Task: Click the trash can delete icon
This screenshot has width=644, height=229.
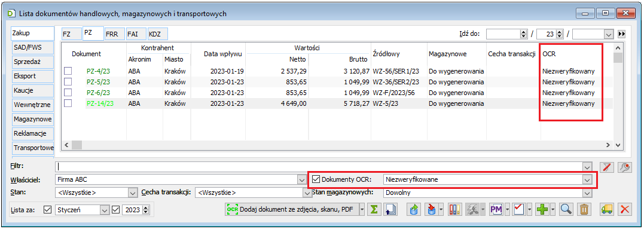Action: 584,209
